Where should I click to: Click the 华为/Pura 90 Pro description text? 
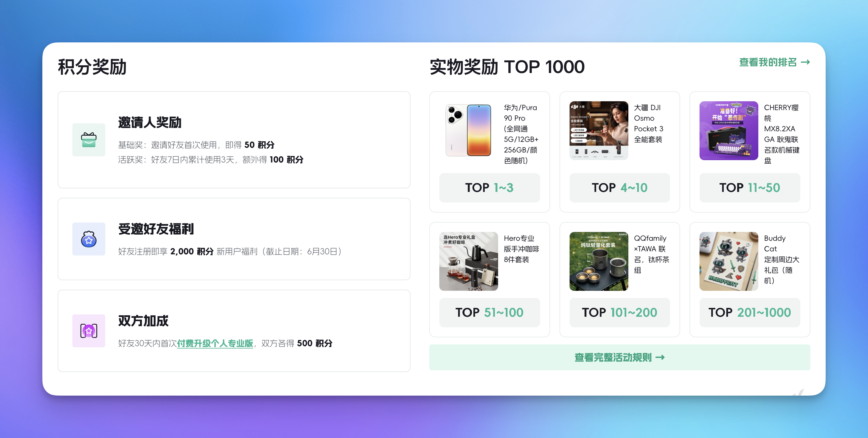coord(521,134)
